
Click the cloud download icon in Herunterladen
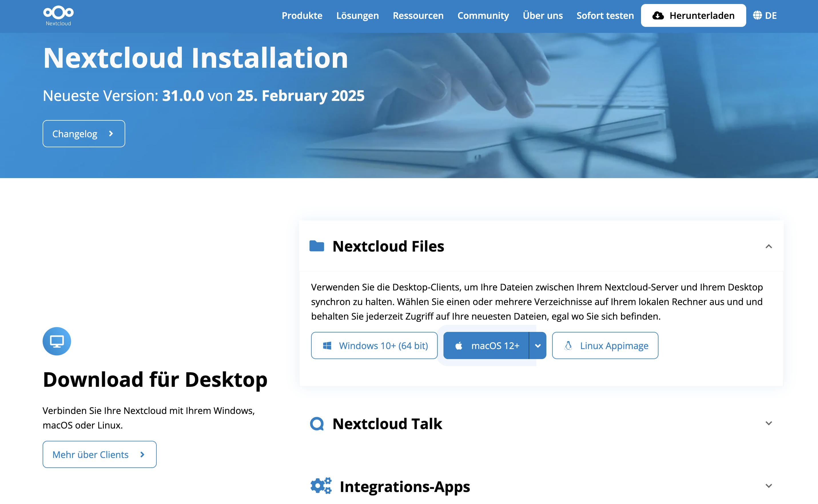coord(658,15)
